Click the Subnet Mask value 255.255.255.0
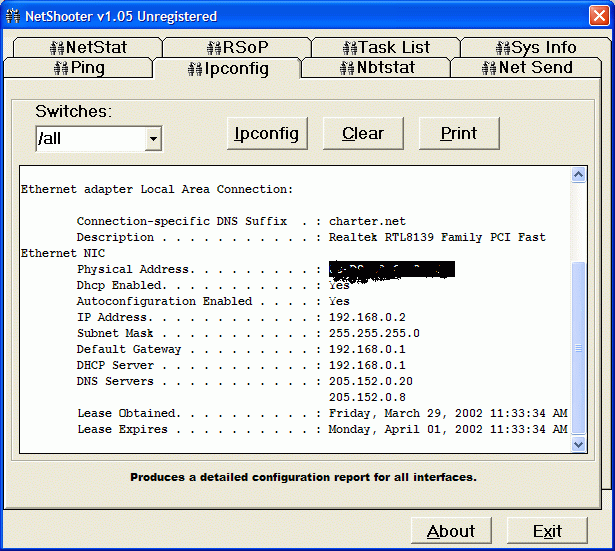 (374, 333)
